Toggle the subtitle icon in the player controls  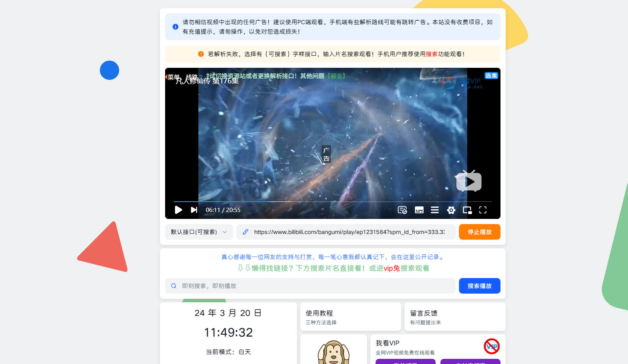tap(419, 210)
